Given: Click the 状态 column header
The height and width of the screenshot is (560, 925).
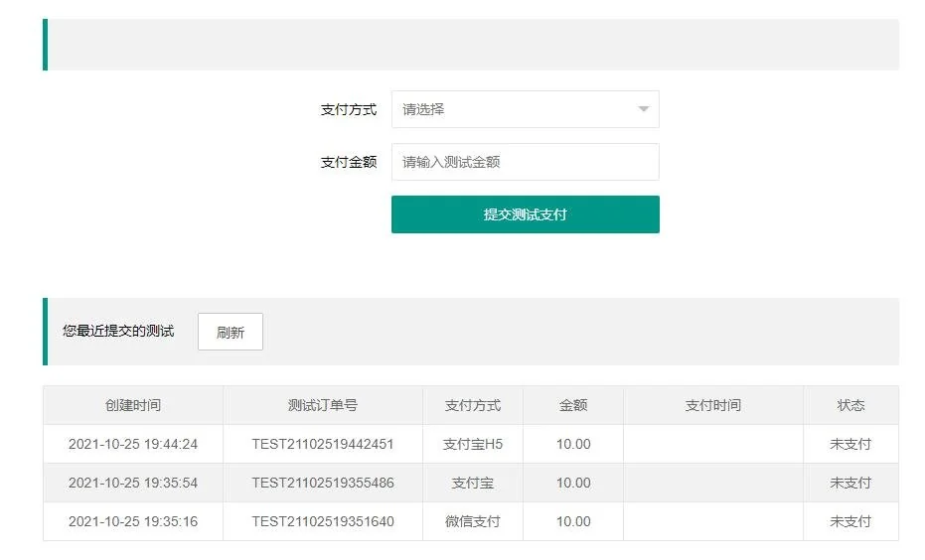Looking at the screenshot, I should 850,405.
